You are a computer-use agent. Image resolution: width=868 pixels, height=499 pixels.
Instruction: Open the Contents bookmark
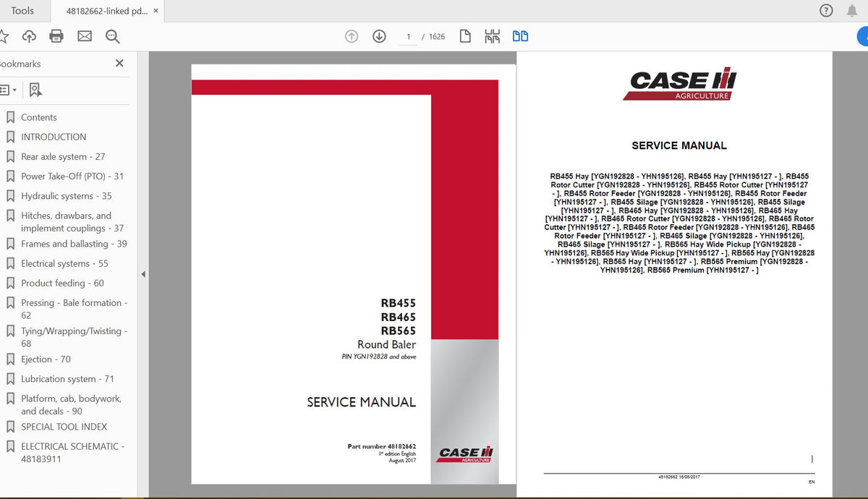38,117
